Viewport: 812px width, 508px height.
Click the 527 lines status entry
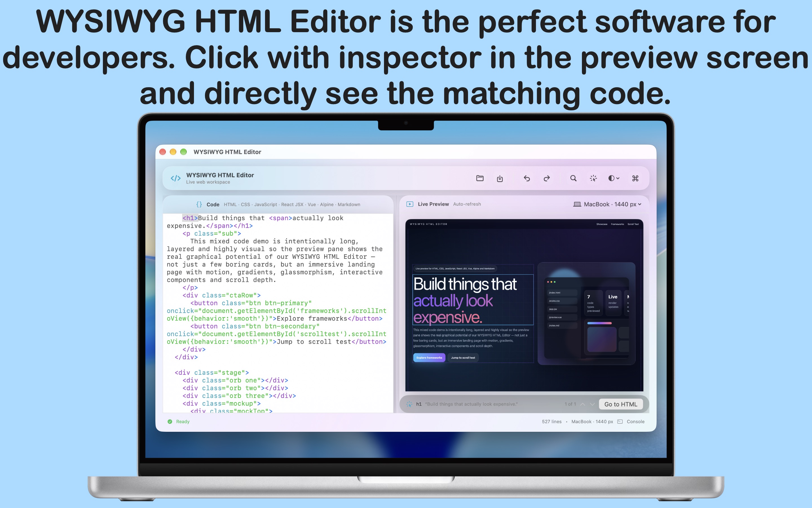[x=551, y=422]
